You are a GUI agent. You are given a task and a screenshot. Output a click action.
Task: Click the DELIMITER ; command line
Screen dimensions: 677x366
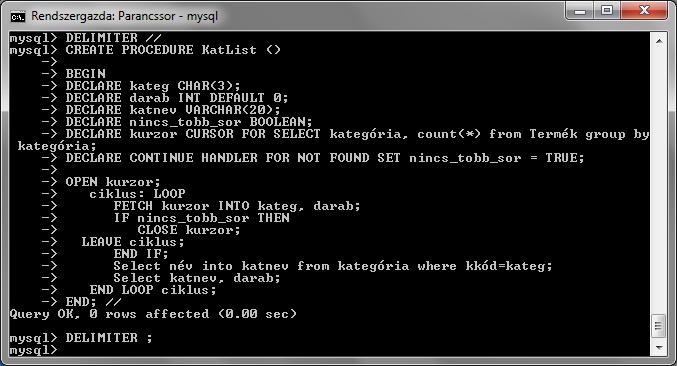click(81, 338)
